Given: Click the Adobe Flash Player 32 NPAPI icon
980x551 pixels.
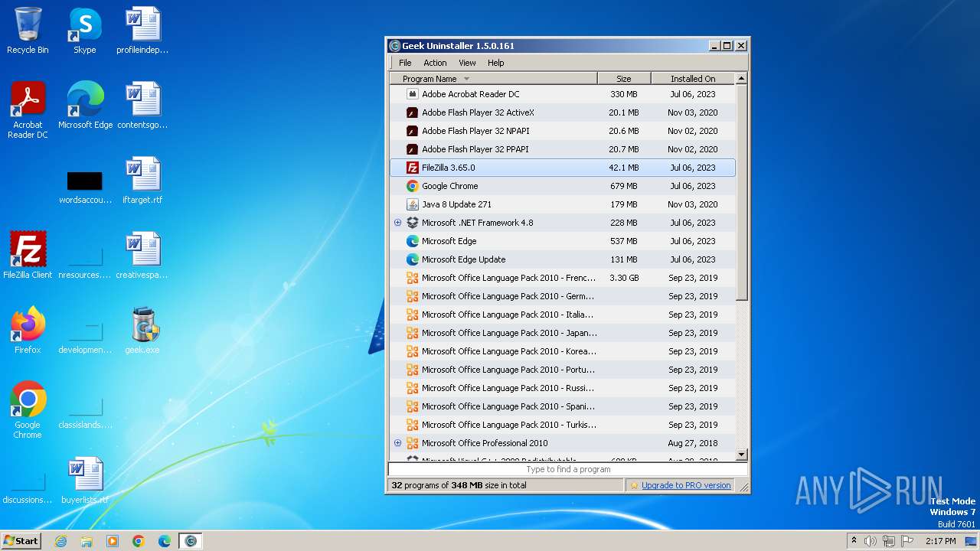Looking at the screenshot, I should 412,131.
